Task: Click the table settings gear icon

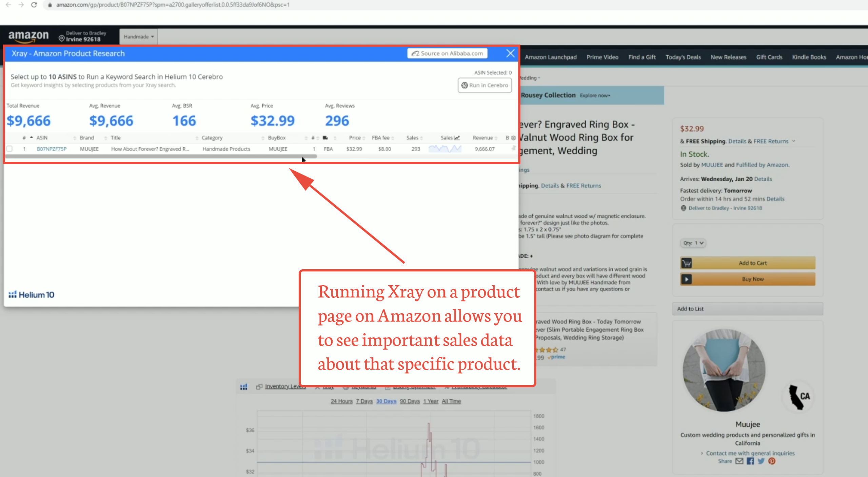Action: click(x=513, y=138)
